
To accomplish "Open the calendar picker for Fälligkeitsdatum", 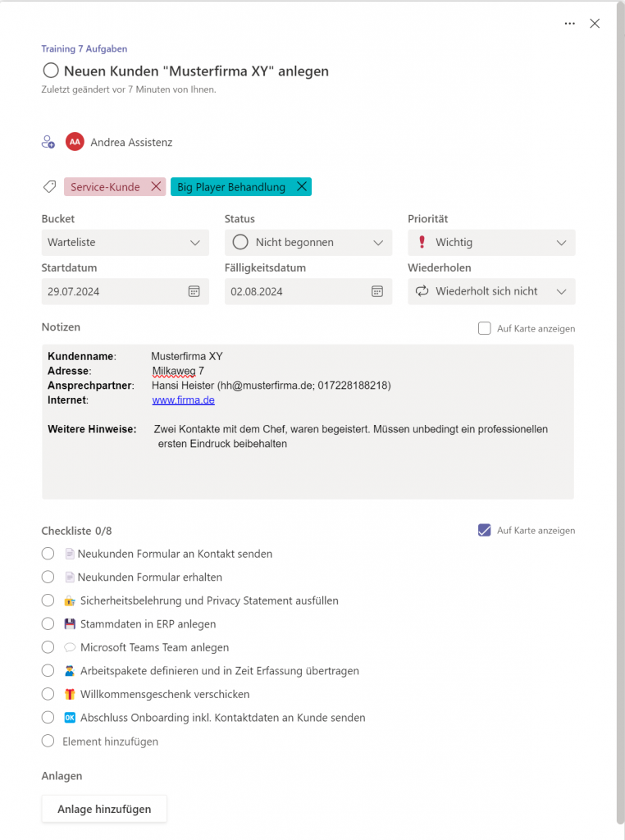I will tap(376, 291).
